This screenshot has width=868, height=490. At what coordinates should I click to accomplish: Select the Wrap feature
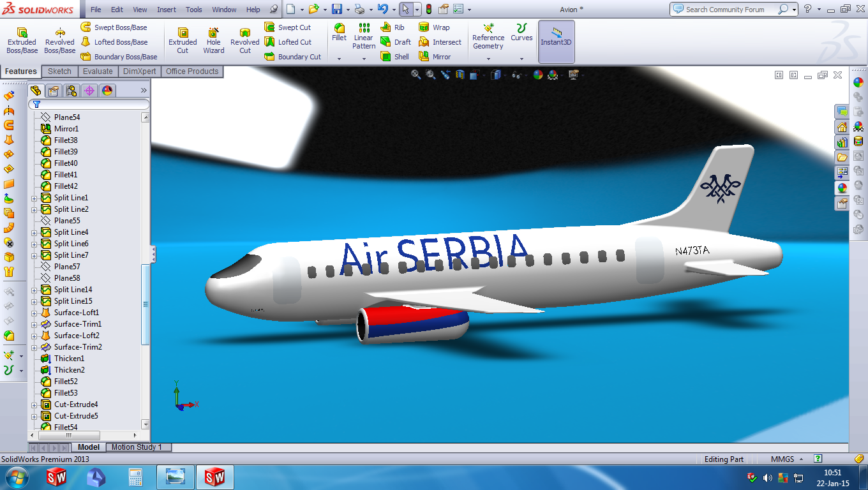[x=434, y=27]
